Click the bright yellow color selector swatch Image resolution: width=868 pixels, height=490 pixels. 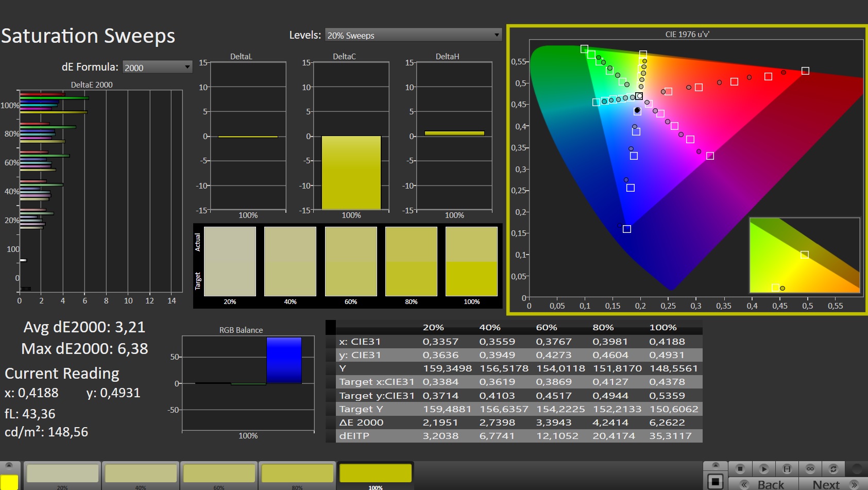(9, 482)
